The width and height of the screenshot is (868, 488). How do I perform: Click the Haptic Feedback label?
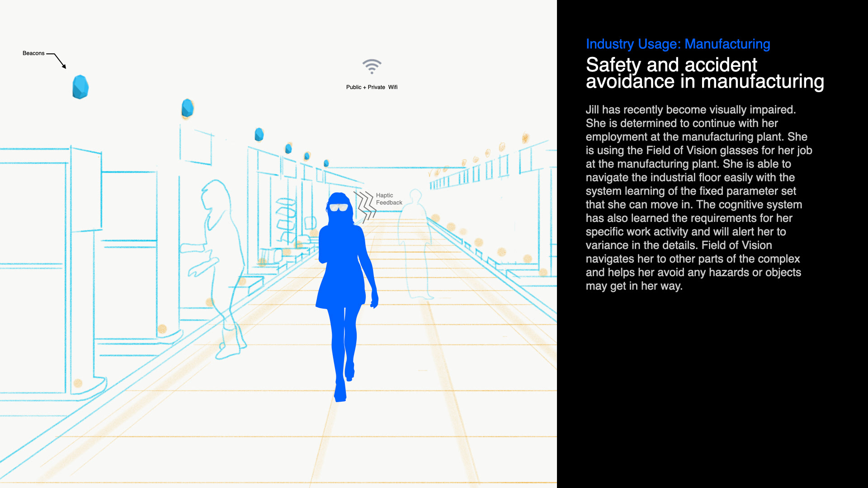point(389,199)
